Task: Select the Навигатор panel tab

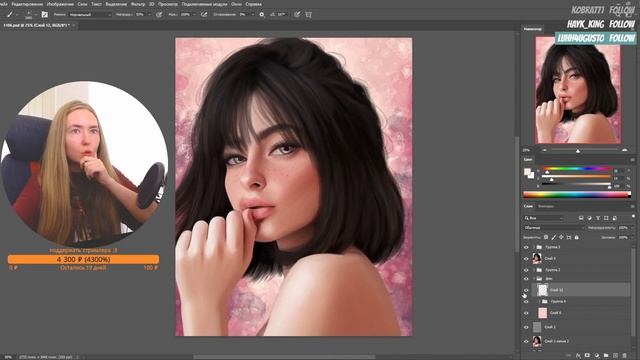Action: pos(533,29)
